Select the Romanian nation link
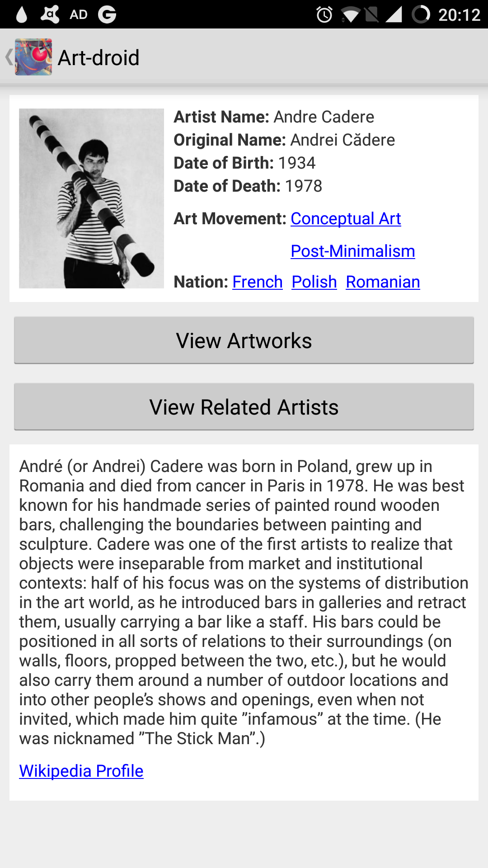 pos(383,282)
